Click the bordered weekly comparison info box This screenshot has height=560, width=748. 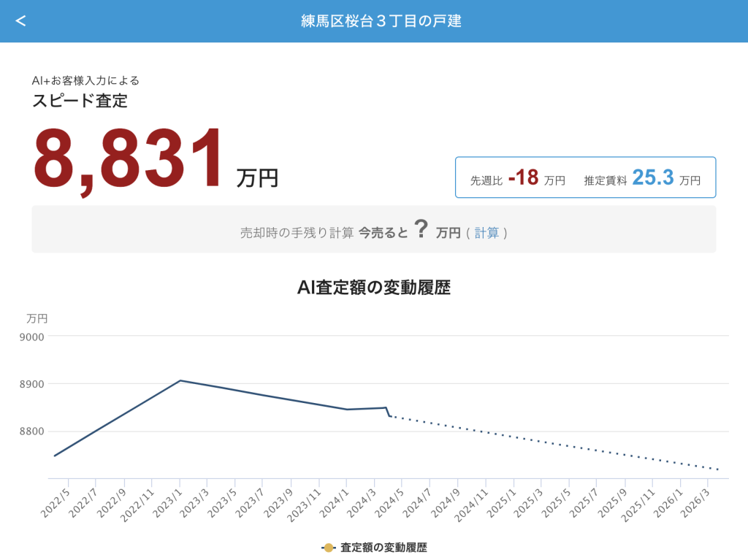pyautogui.click(x=585, y=177)
